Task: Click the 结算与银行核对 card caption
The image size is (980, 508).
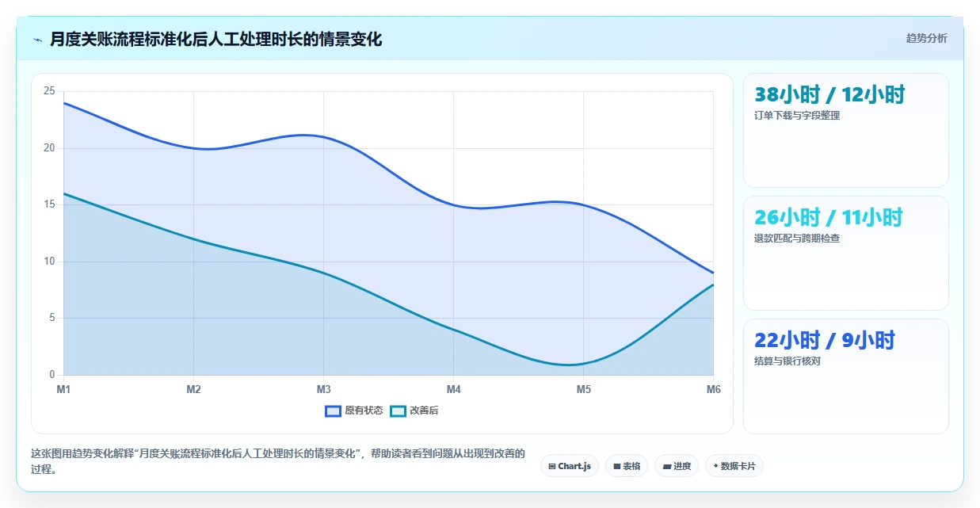Action: point(787,361)
